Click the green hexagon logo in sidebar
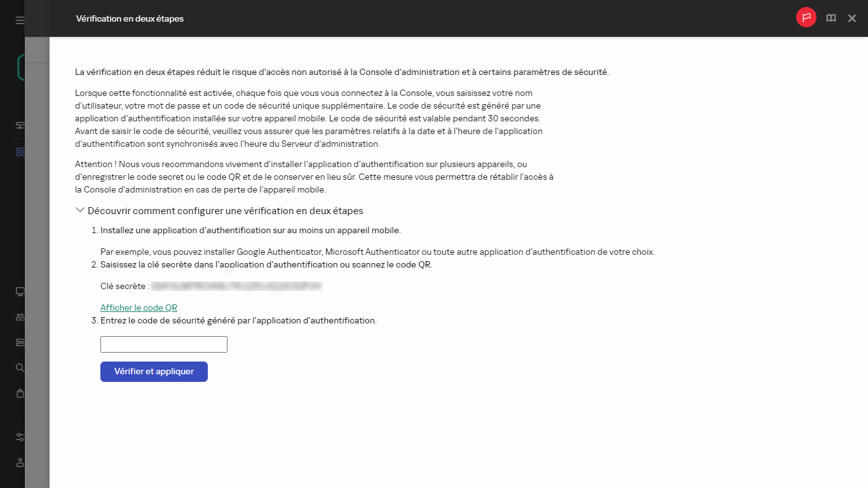868x488 pixels. [x=21, y=67]
